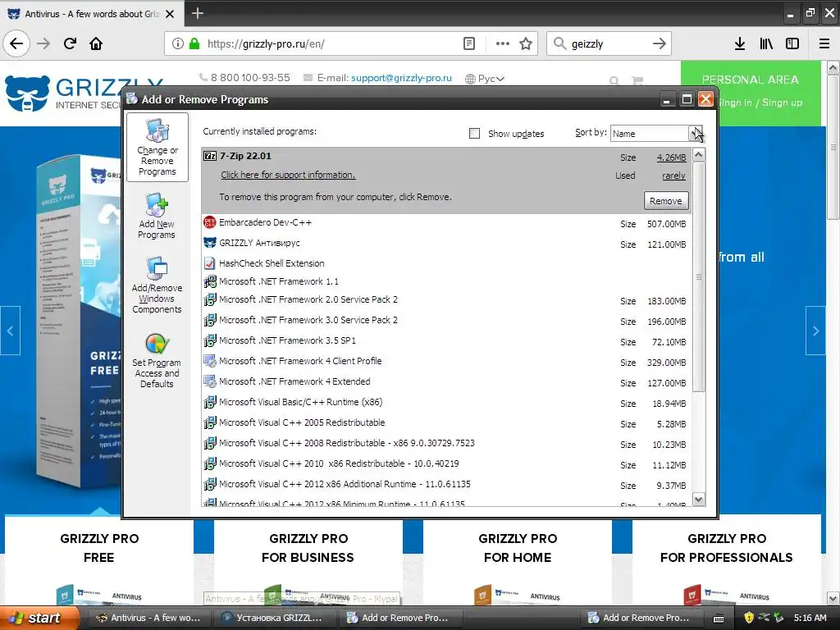Image resolution: width=840 pixels, height=630 pixels.
Task: Go back with the browser back arrow
Action: point(16,43)
